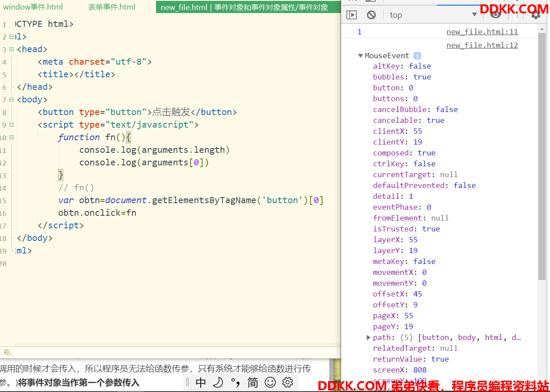Select the currentTarget: null property
The height and width of the screenshot is (392, 550).
[x=415, y=175]
